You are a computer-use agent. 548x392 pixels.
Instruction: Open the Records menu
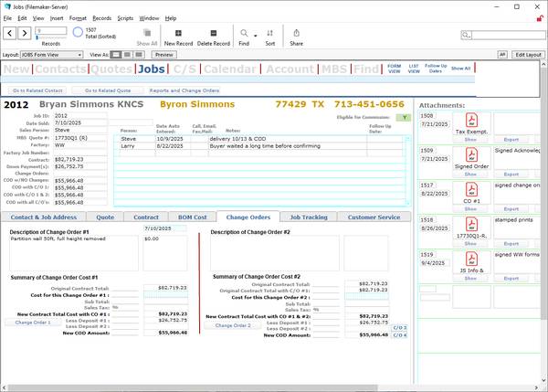pyautogui.click(x=101, y=17)
